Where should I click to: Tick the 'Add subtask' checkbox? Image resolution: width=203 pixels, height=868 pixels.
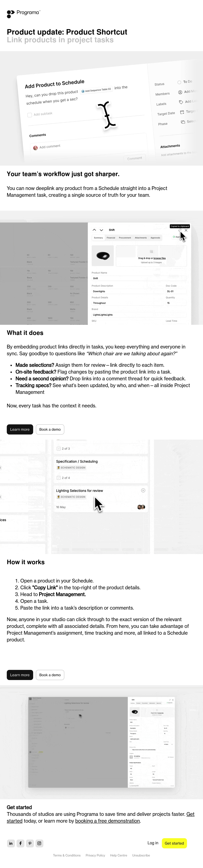[x=30, y=115]
